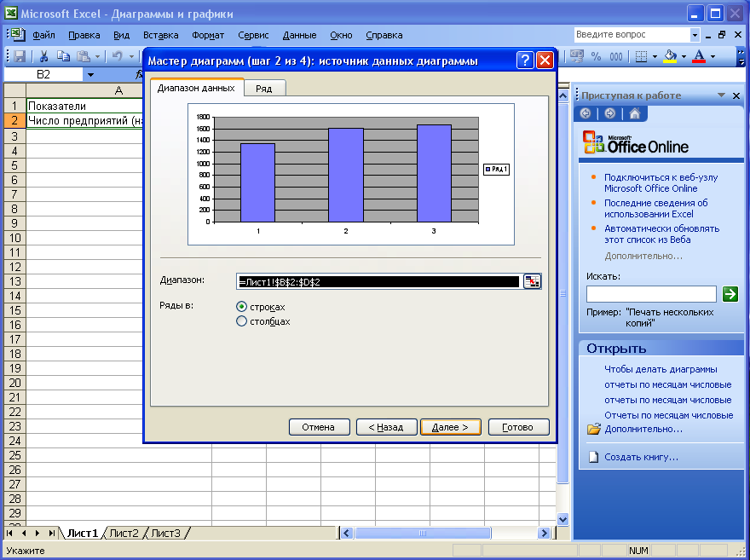Open the 'Формат' menu
750x560 pixels.
(208, 35)
